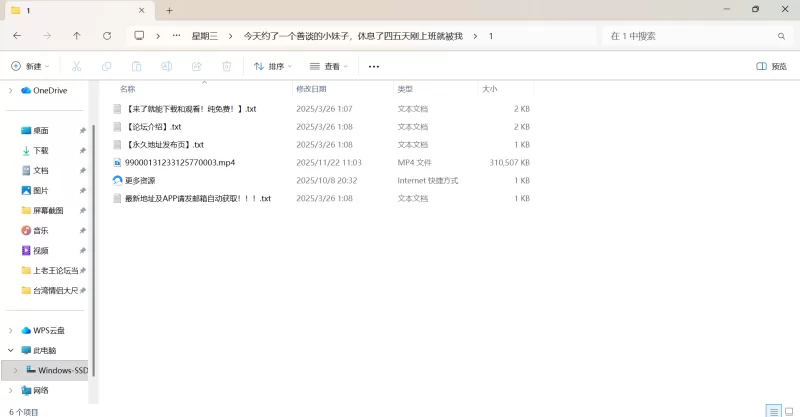Screen dimensions: 800x417
Task: Toggle the 预览 pane
Action: [771, 66]
